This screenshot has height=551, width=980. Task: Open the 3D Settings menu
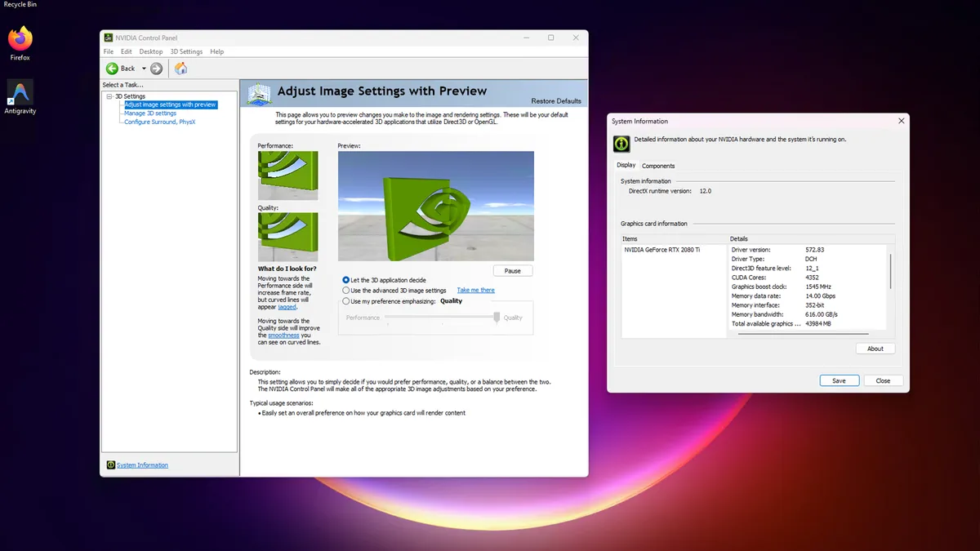[186, 51]
